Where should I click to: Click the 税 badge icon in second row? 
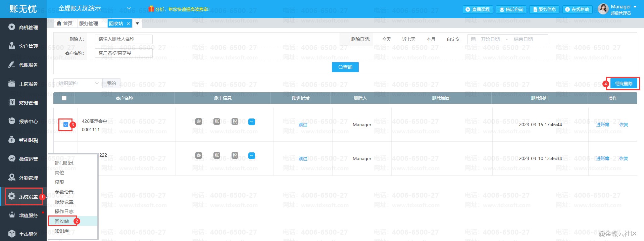tap(235, 155)
